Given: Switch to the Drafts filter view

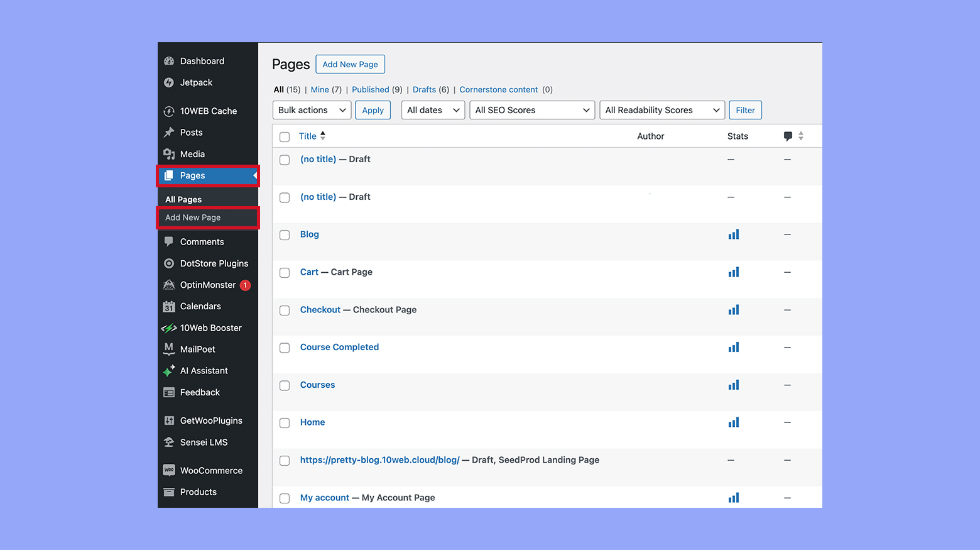Looking at the screenshot, I should [x=423, y=89].
